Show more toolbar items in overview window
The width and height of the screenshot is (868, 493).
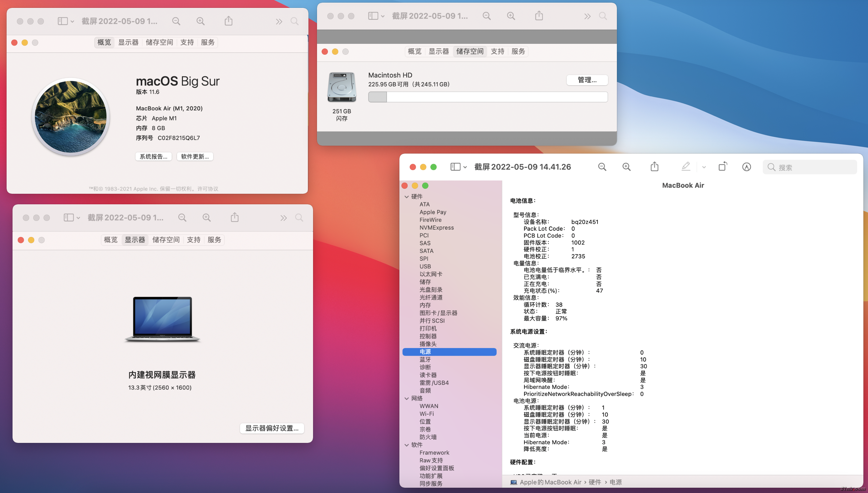[278, 22]
